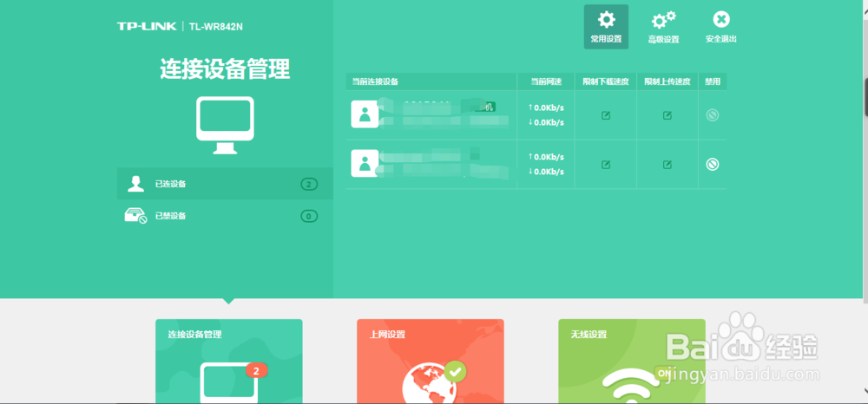Screen dimensions: 868x404
Task: Click the 禁用 column header
Action: (x=713, y=81)
